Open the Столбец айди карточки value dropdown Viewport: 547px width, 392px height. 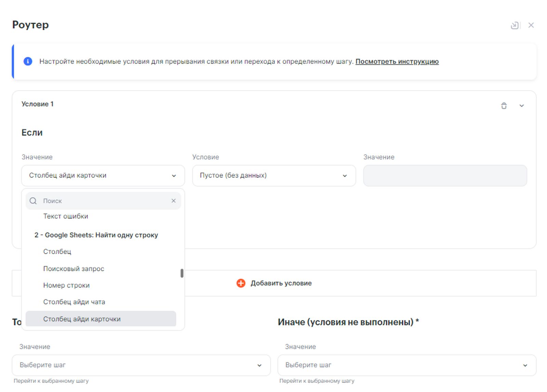[x=103, y=176]
